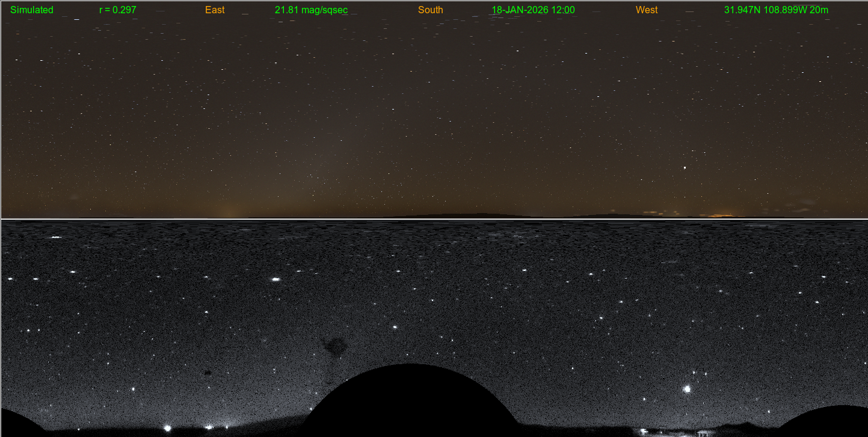Click the dark smudge blob in grayscale panel

(x=335, y=346)
